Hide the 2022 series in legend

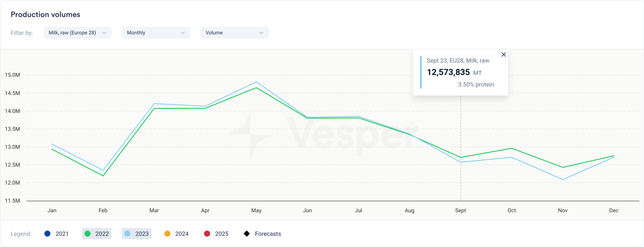coord(97,234)
